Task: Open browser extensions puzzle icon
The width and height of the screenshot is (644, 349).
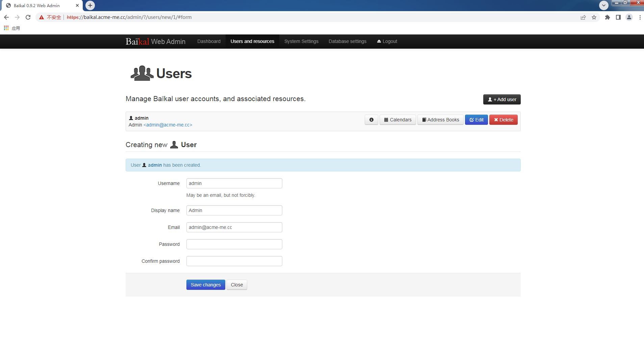Action: 608,17
